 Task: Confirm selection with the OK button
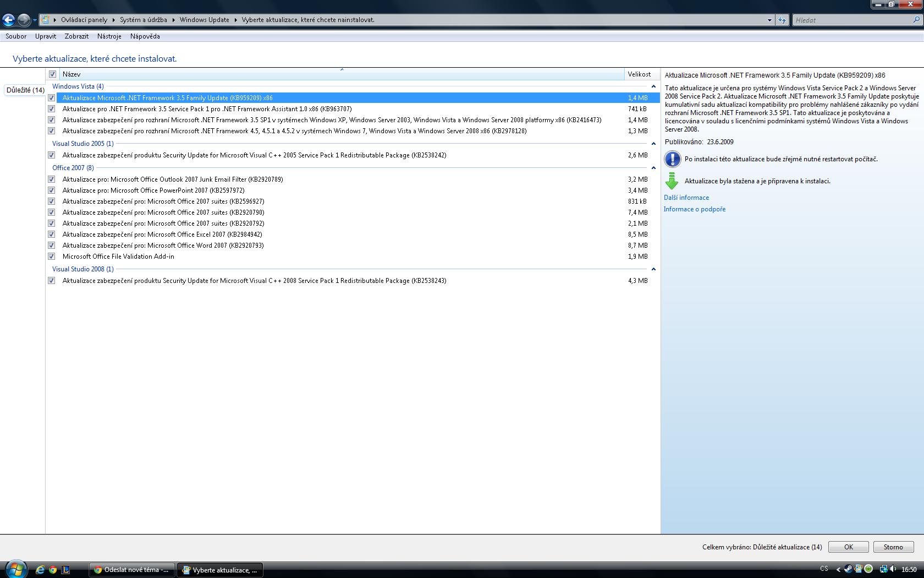point(849,547)
